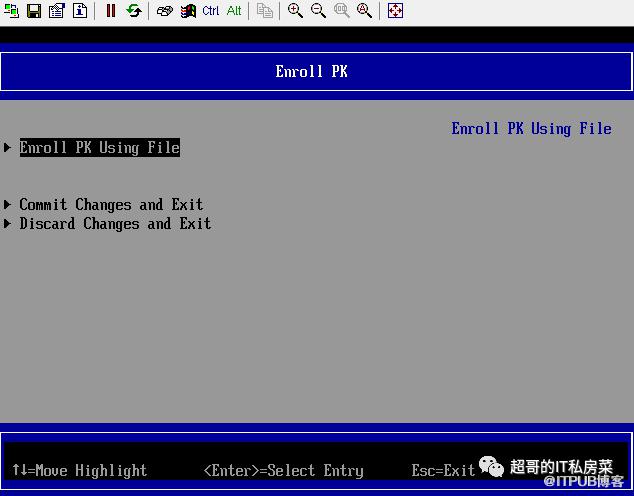
Task: Choose Discard Changes and Exit
Action: [x=115, y=224]
